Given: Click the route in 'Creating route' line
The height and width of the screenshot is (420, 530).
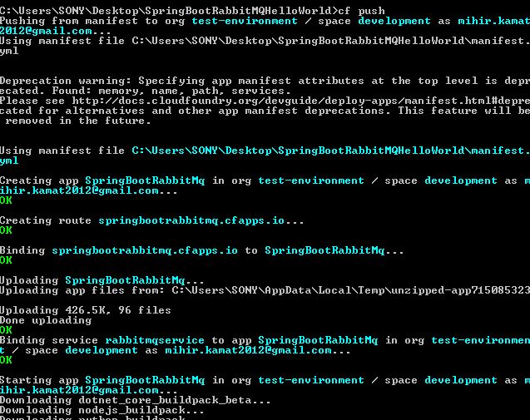Looking at the screenshot, I should tap(191, 220).
